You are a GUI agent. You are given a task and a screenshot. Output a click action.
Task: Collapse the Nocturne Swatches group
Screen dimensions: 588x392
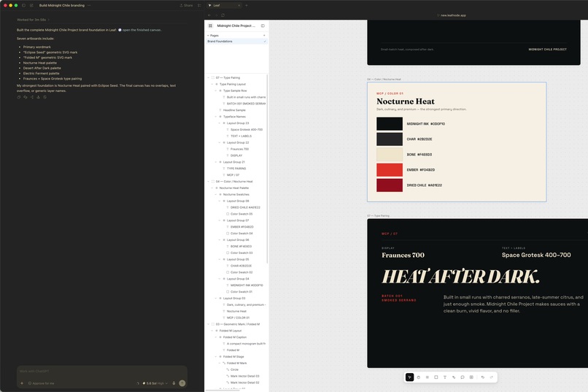[216, 194]
